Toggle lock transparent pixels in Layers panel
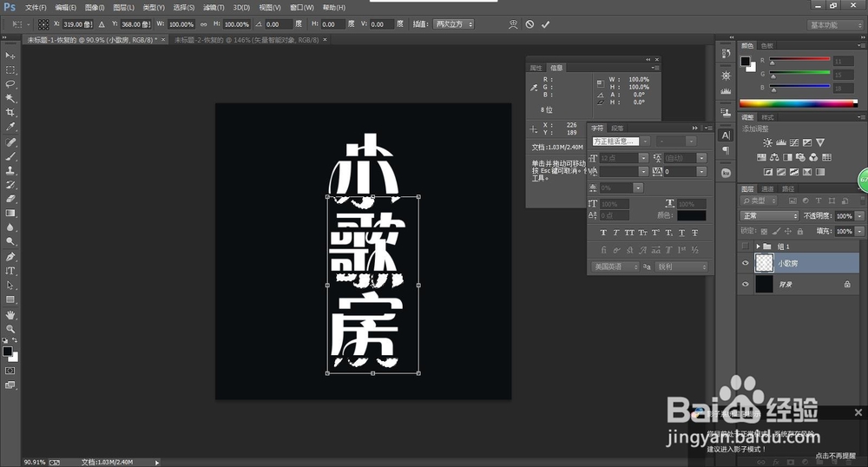Screen dimensions: 868x467 coord(764,231)
